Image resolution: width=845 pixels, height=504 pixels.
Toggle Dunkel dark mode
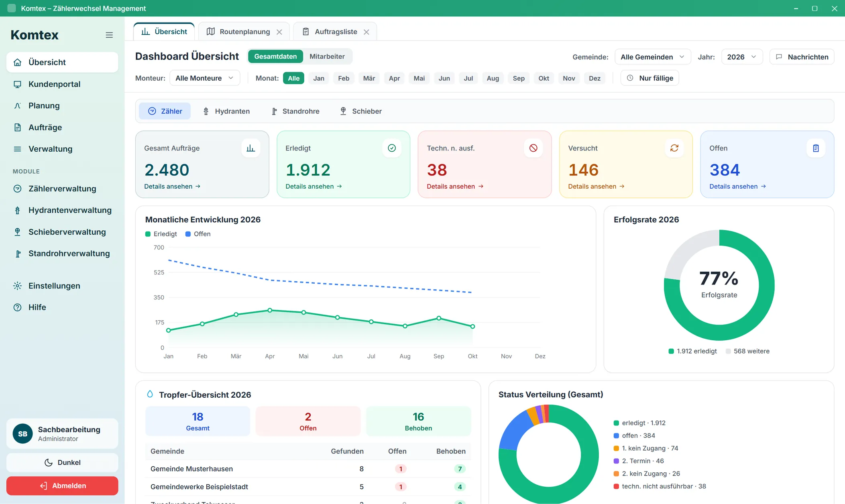tap(62, 462)
